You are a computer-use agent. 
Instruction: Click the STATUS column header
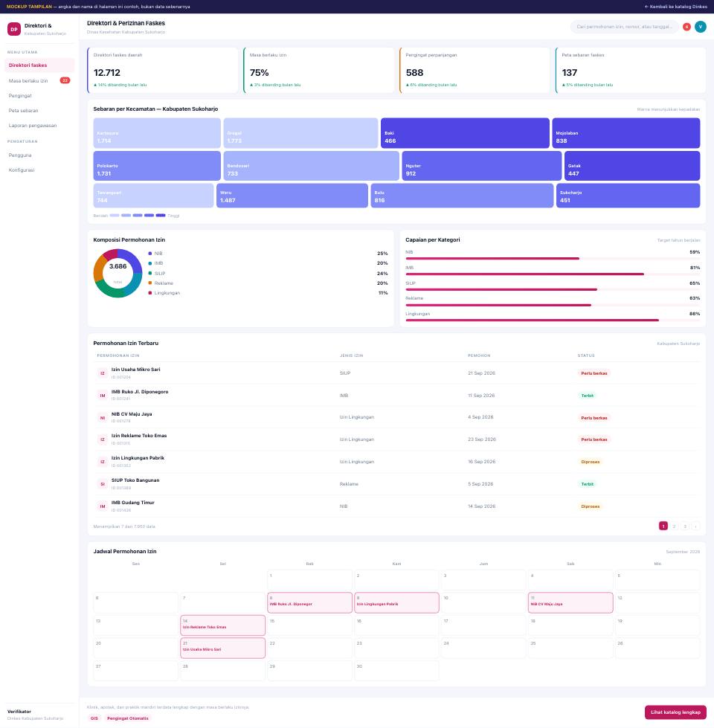pos(586,355)
